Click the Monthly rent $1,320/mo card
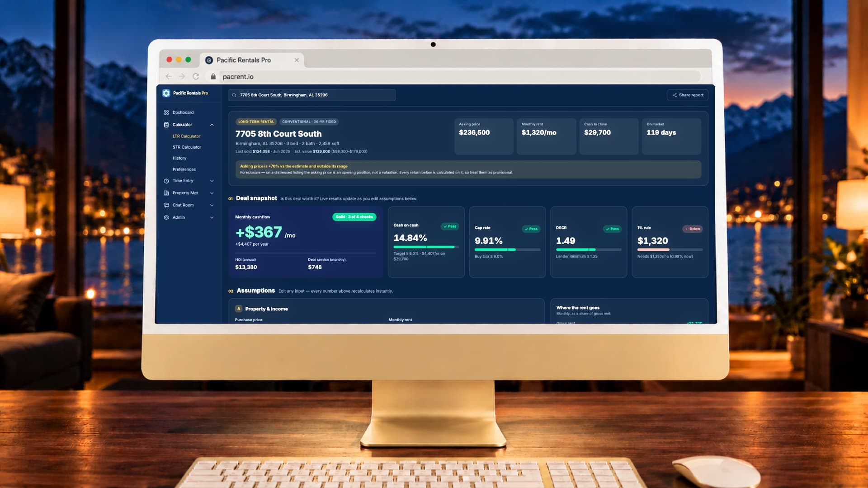Screen dimensions: 868x488 [x=547, y=136]
